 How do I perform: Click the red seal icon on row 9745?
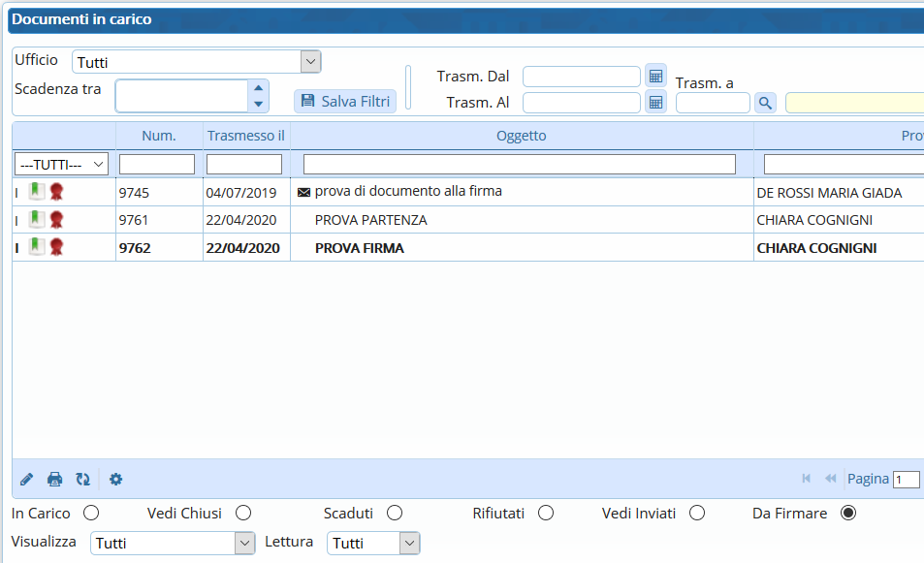[x=56, y=192]
